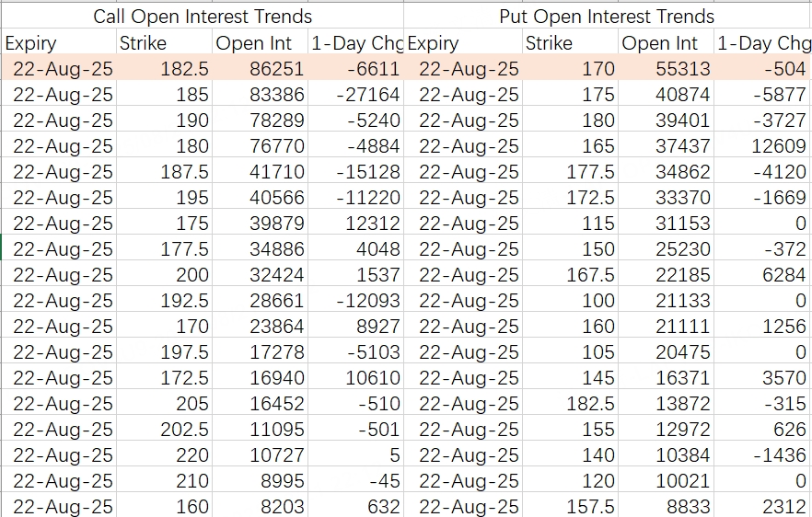Click the expiry date beside strike 210

pyautogui.click(x=63, y=481)
